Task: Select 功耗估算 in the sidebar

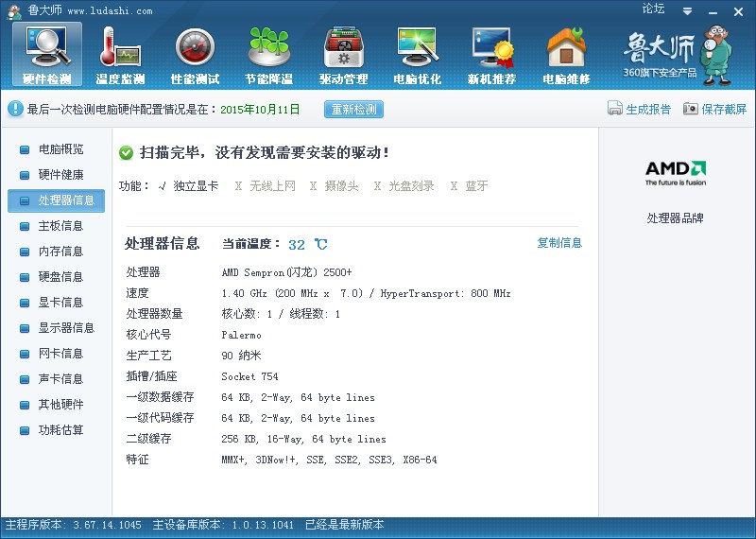Action: [56, 430]
